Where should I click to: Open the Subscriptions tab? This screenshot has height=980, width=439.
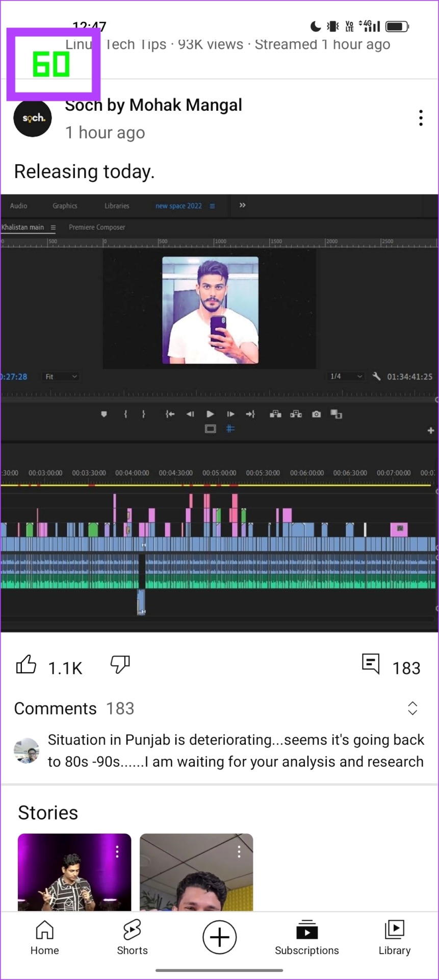pos(307,937)
